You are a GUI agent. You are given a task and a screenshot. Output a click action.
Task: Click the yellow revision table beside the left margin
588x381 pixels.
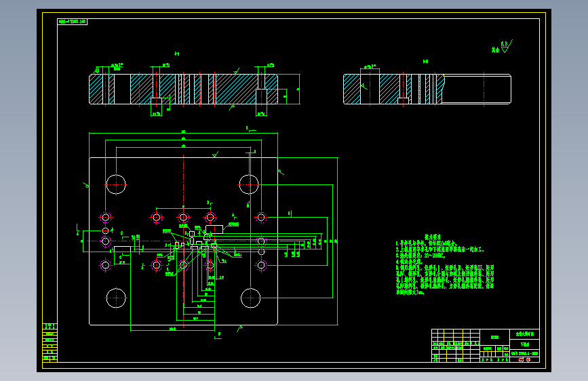(50, 343)
